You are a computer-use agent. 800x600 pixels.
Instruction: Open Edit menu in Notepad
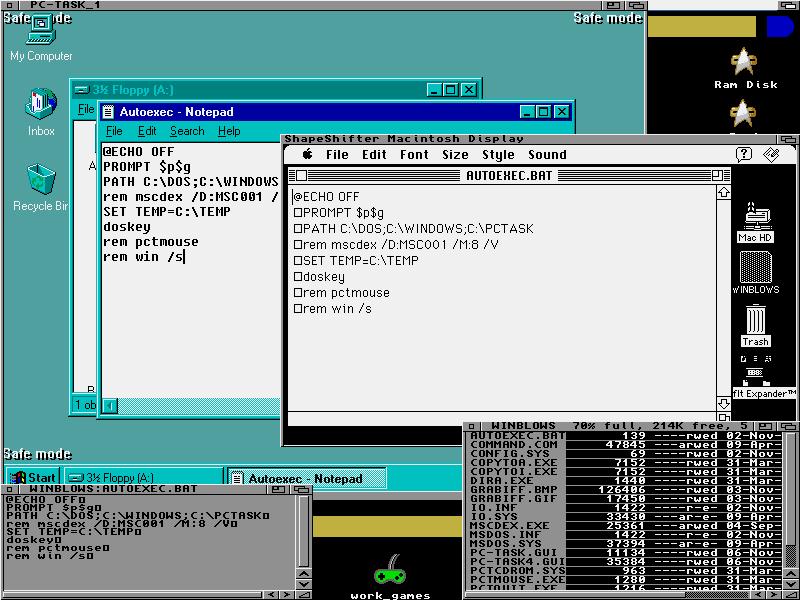[147, 131]
